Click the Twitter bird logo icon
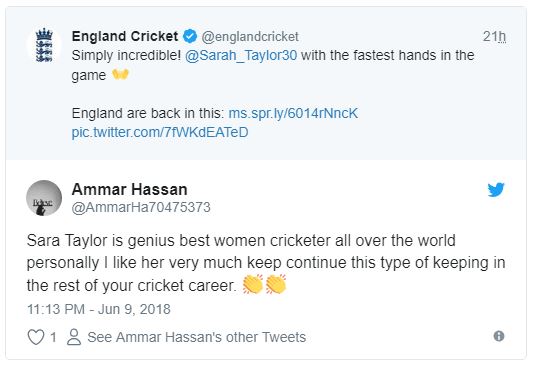The height and width of the screenshot is (370, 541). (x=496, y=189)
